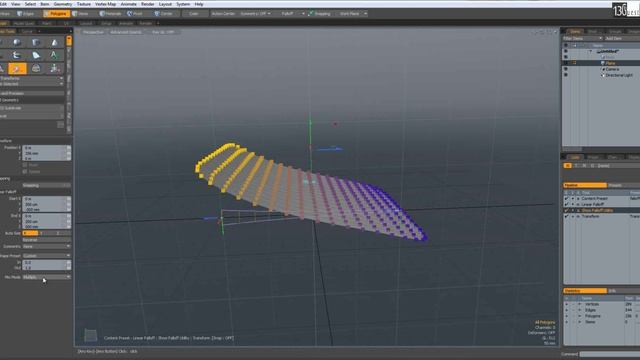Click the Plane mesh item icon
The image size is (640, 360).
coord(603,63)
